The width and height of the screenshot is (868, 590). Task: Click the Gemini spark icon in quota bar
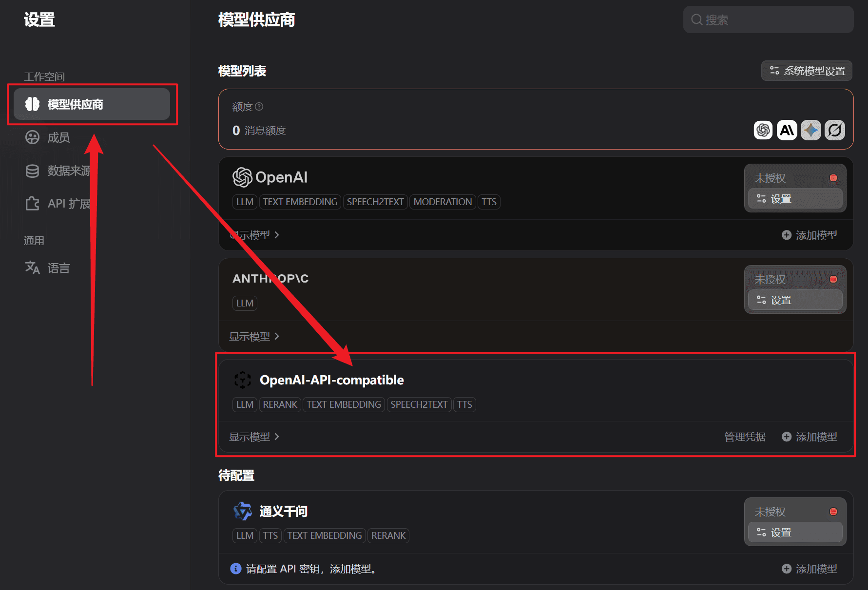pos(810,130)
